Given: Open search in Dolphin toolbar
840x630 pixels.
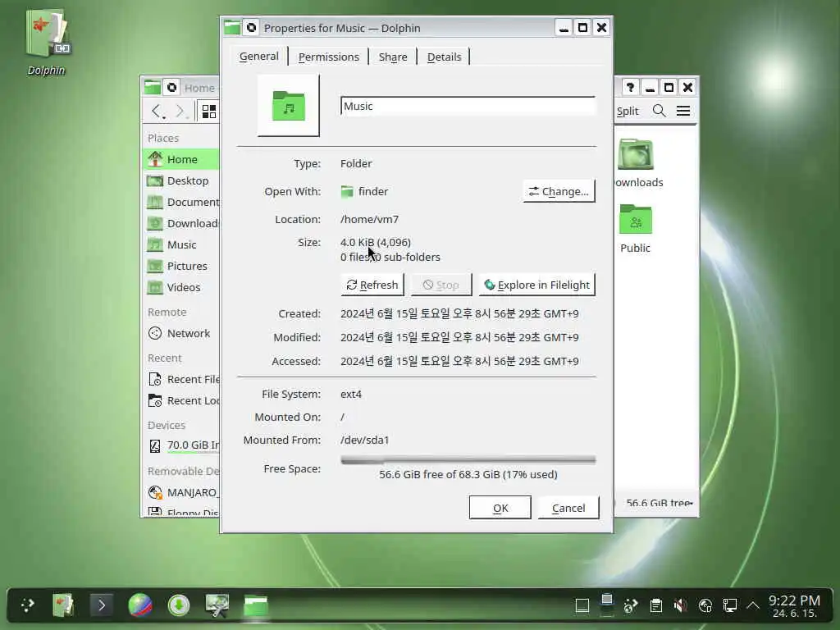Looking at the screenshot, I should pos(660,111).
